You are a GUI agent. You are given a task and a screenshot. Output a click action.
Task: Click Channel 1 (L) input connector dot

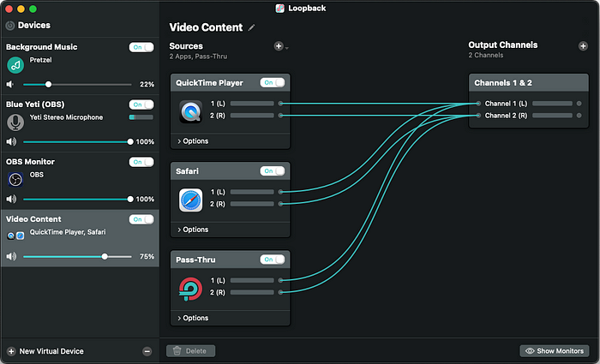(x=478, y=104)
